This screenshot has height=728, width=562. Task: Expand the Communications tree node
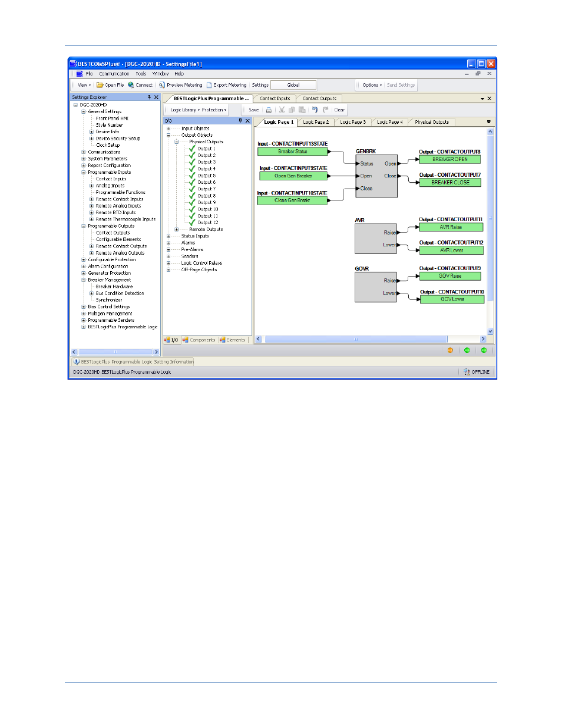tap(83, 152)
